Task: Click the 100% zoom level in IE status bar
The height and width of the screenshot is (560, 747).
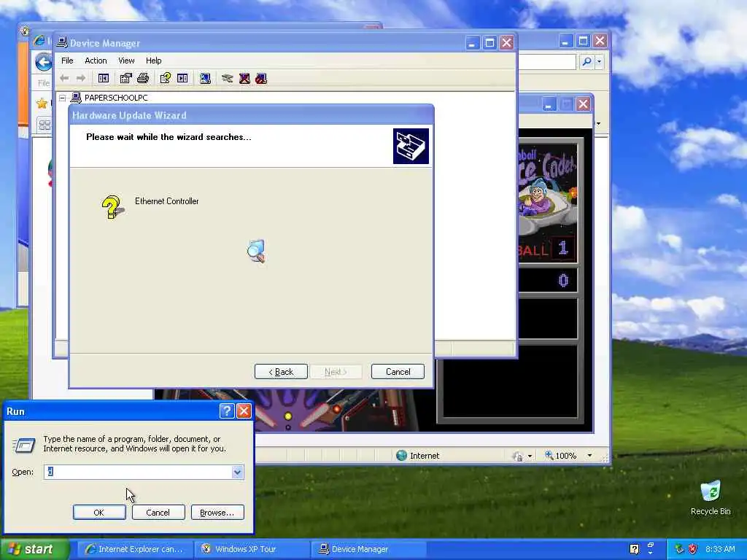Action: click(565, 456)
